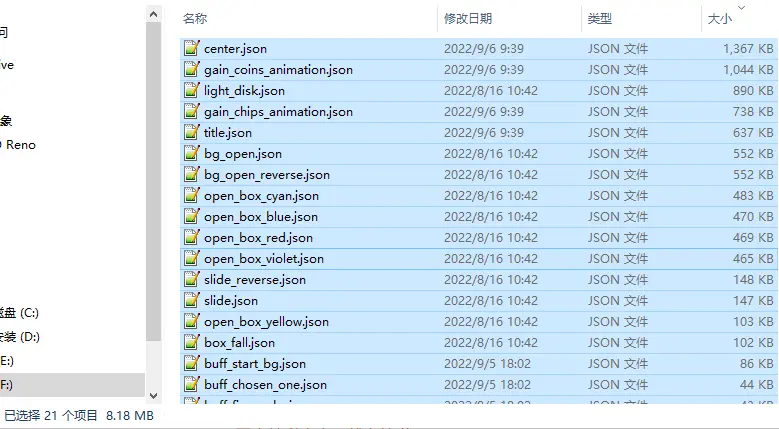Click the buff_start_bg.json file icon

(x=191, y=364)
